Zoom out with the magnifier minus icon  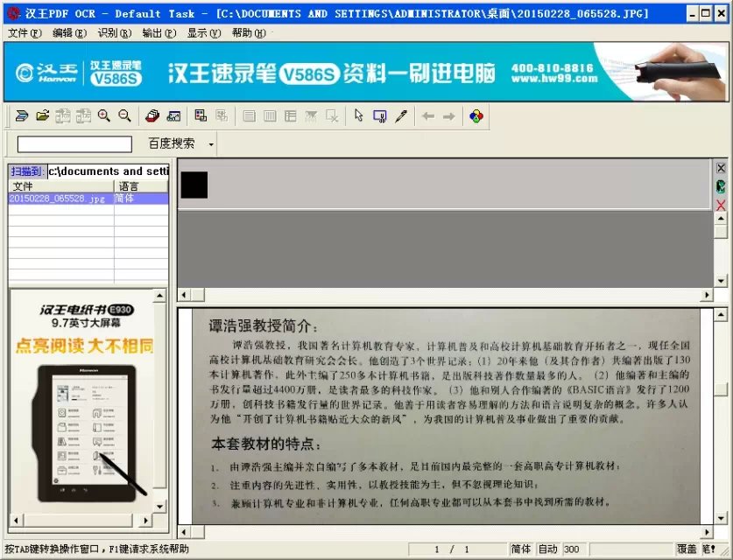(x=124, y=115)
